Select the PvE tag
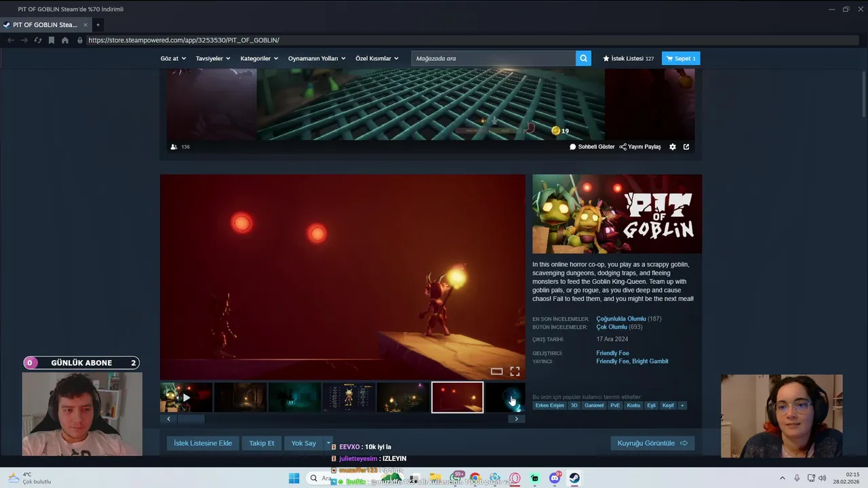The height and width of the screenshot is (488, 868). (615, 405)
